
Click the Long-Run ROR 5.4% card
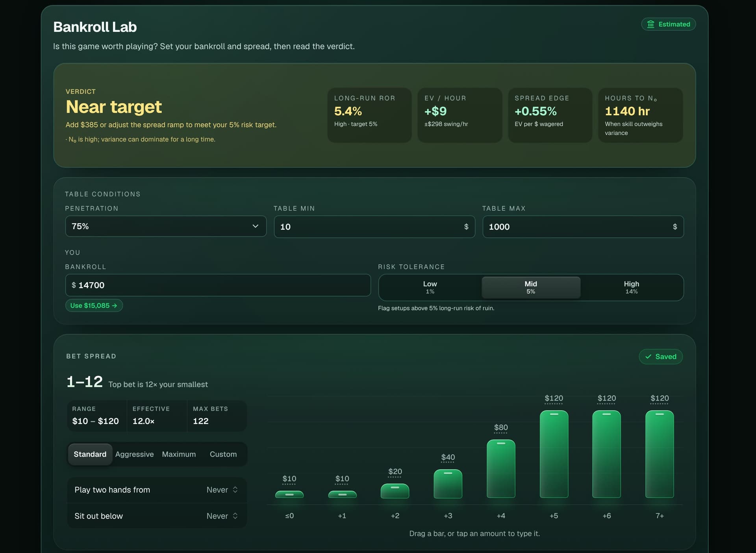tap(369, 115)
